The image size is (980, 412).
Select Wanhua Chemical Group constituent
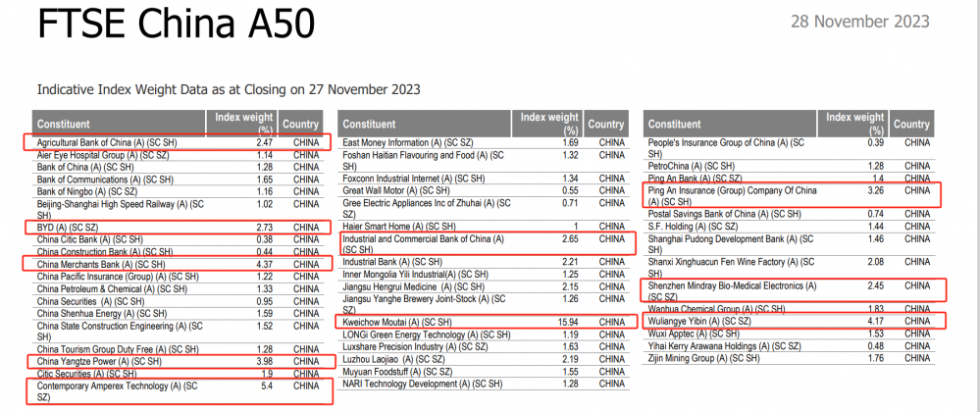(716, 309)
